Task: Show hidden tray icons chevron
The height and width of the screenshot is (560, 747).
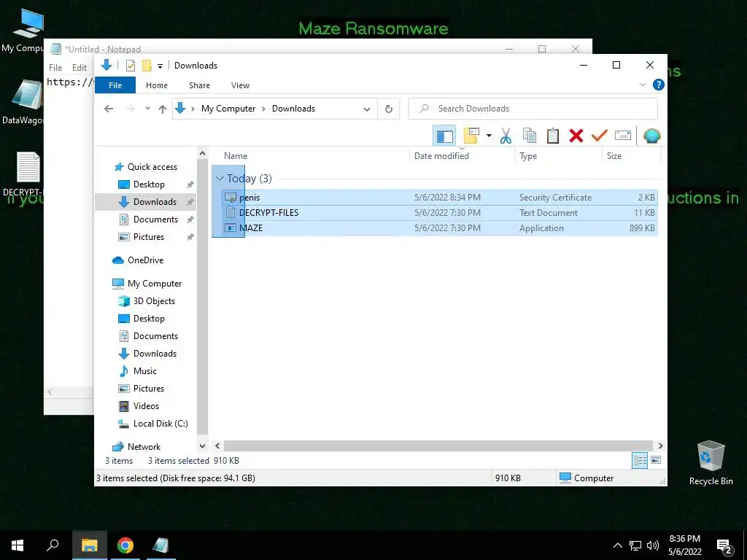Action: [x=617, y=545]
